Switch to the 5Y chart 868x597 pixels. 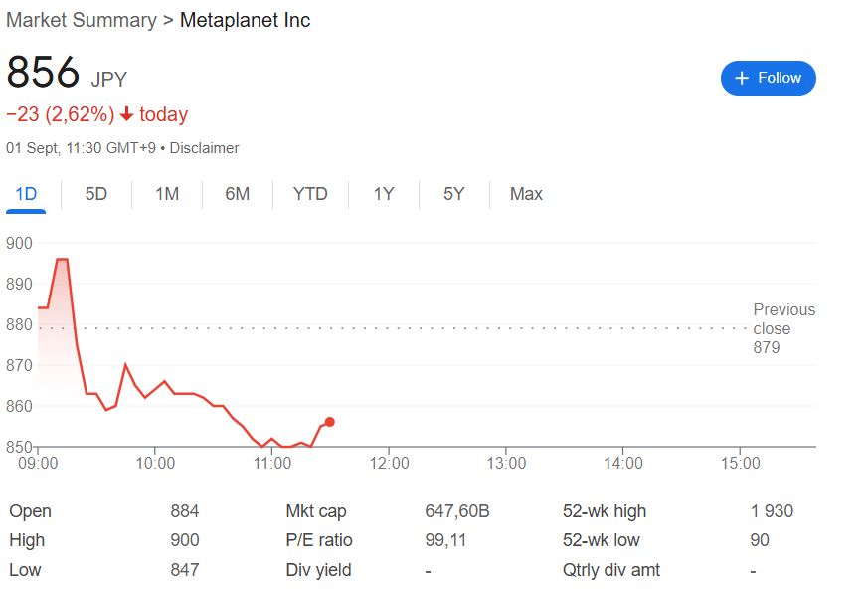(454, 194)
